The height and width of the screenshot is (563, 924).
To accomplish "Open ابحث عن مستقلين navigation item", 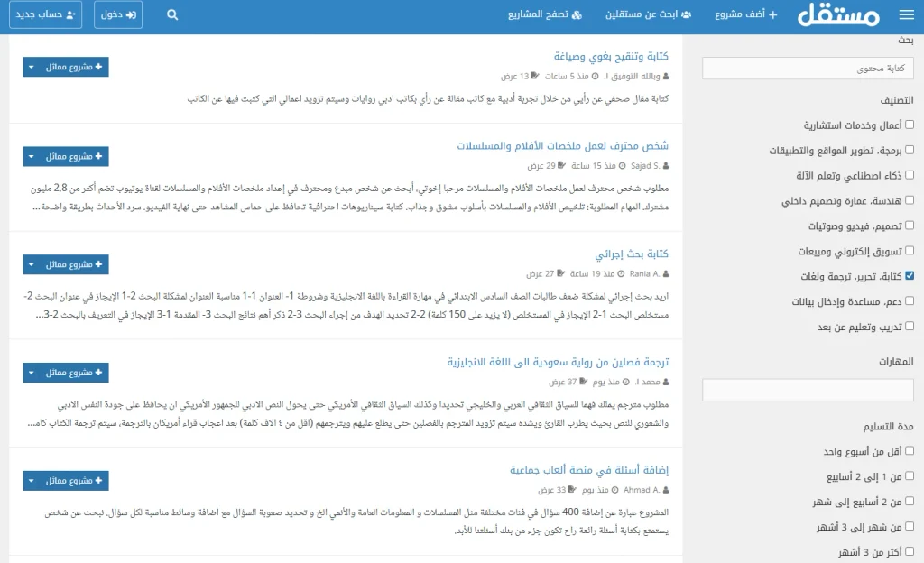I will click(x=648, y=14).
